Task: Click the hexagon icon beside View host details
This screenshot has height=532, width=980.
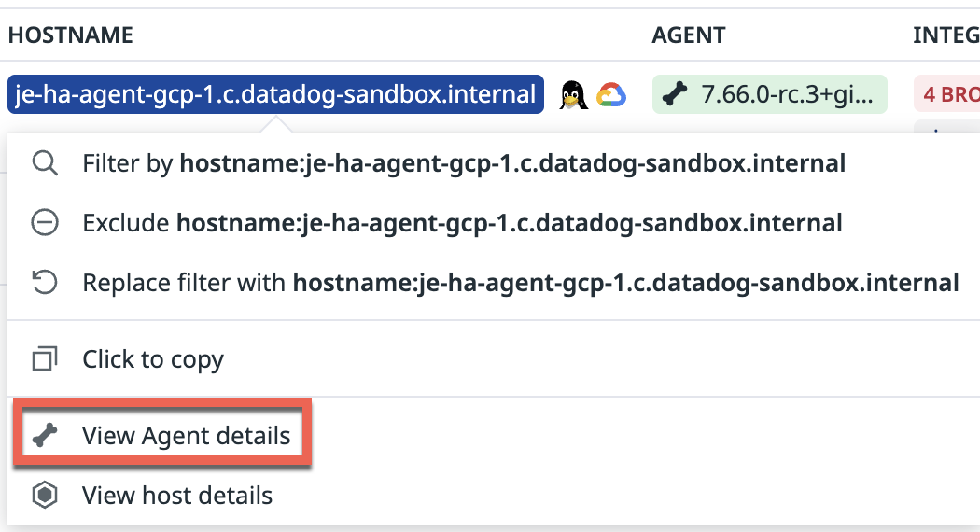Action: pyautogui.click(x=45, y=496)
